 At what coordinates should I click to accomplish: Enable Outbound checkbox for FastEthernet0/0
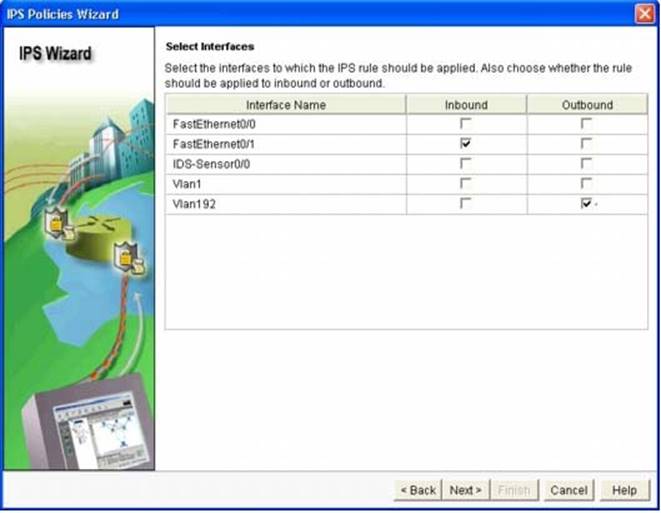pos(586,124)
